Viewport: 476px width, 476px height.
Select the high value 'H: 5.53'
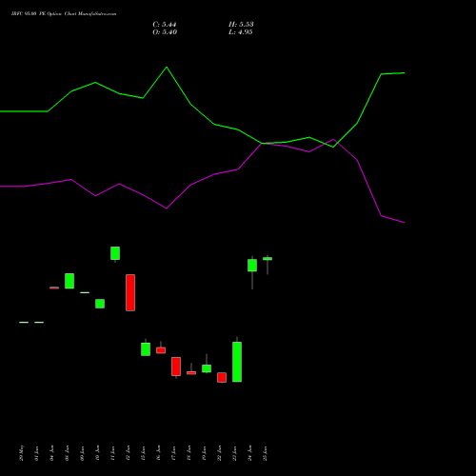point(241,25)
